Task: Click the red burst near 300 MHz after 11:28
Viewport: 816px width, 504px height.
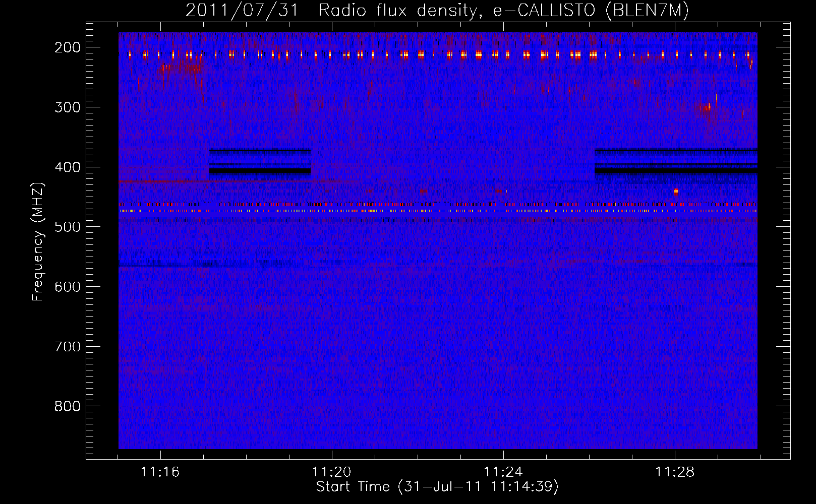Action: click(705, 107)
